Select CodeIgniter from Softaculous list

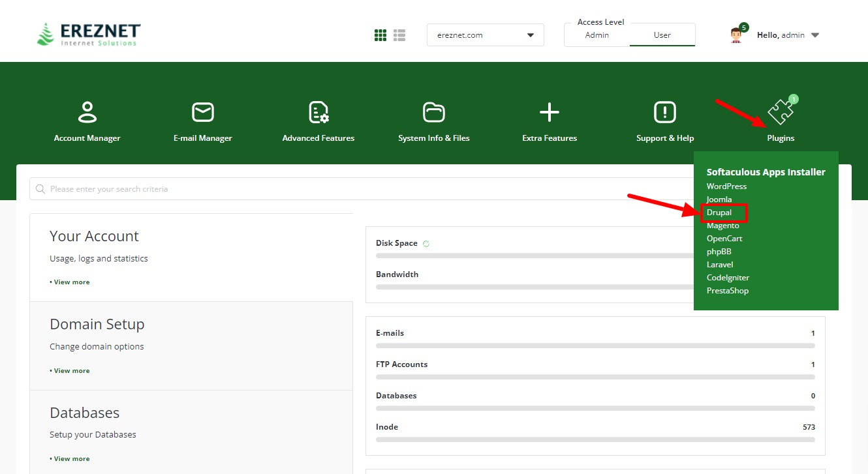[x=728, y=278]
